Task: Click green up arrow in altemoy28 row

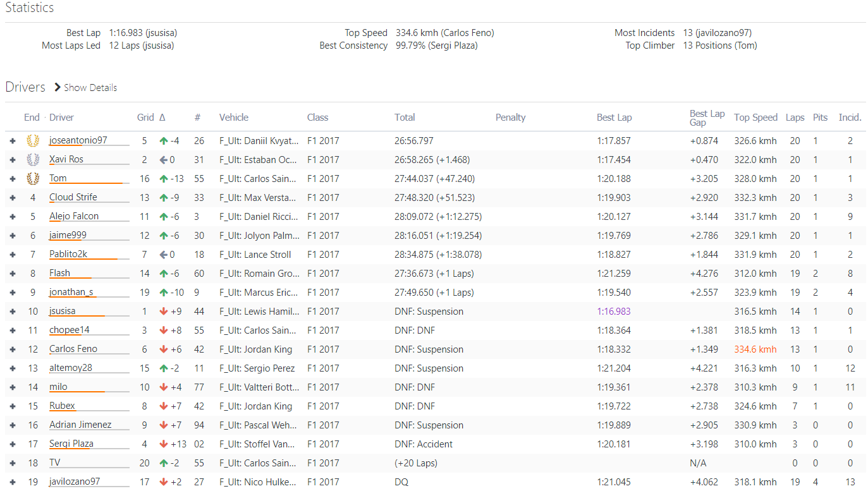Action: click(163, 368)
